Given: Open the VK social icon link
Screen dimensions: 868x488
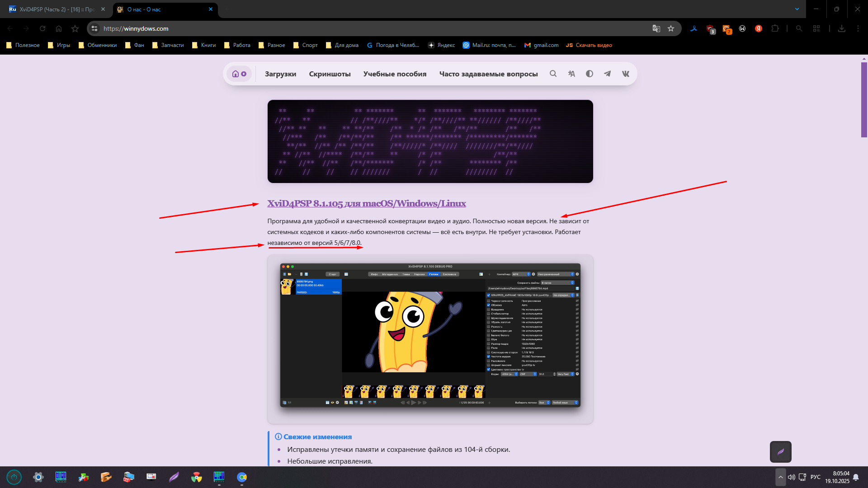Looking at the screenshot, I should (x=626, y=74).
